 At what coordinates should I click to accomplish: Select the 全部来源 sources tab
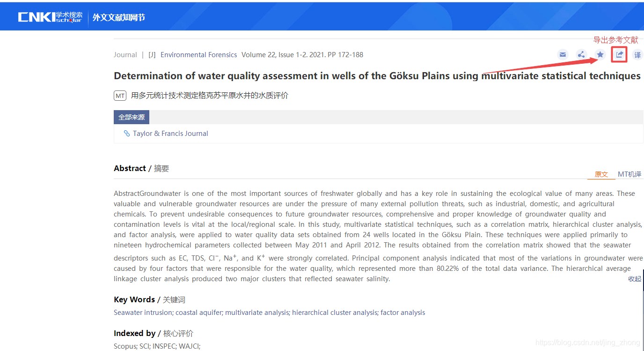tap(132, 117)
